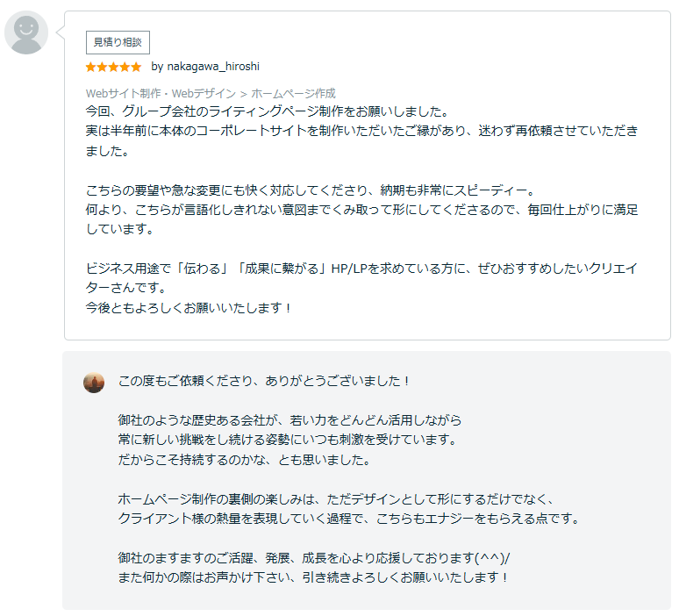Click the reply line about 歴史ある会社

click(x=289, y=420)
